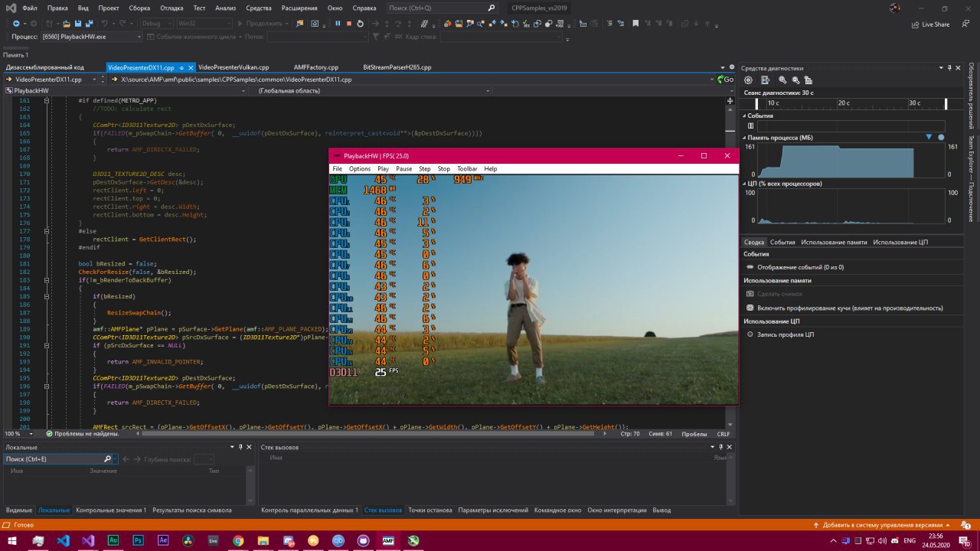Stop debugging with the red square icon
This screenshot has height=551, width=980.
[349, 24]
